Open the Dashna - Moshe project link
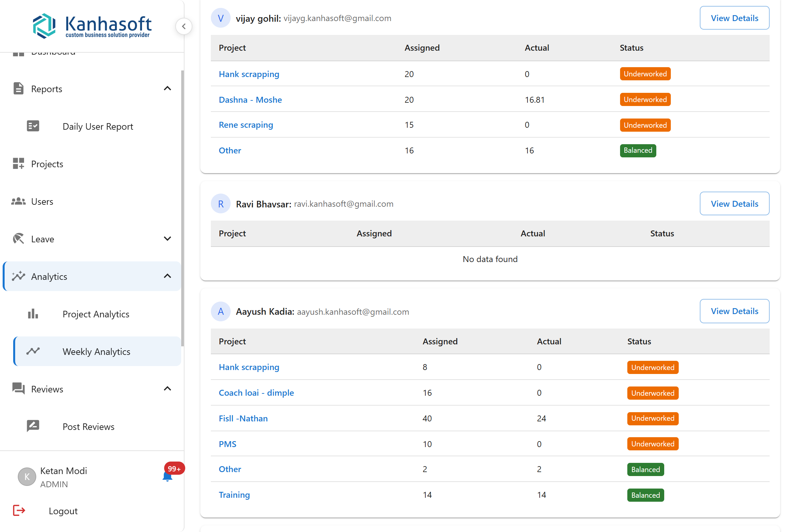796x532 pixels. coord(250,99)
